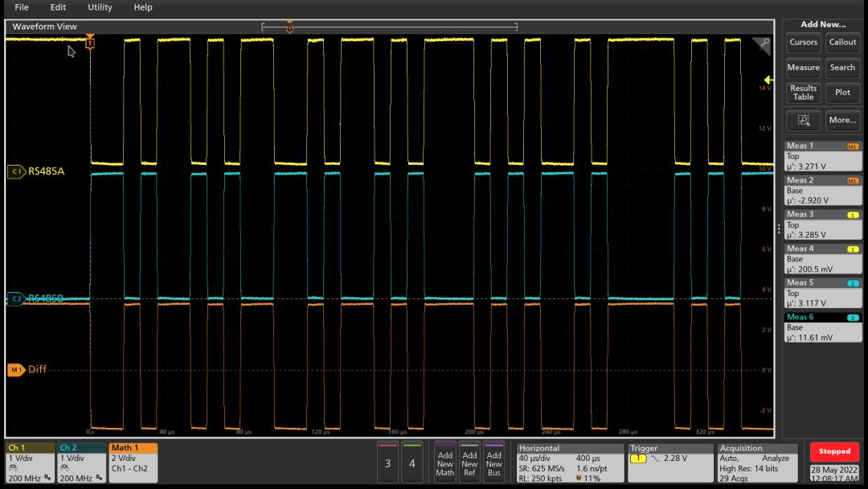Image resolution: width=868 pixels, height=489 pixels.
Task: Open the Utility menu
Action: (100, 7)
